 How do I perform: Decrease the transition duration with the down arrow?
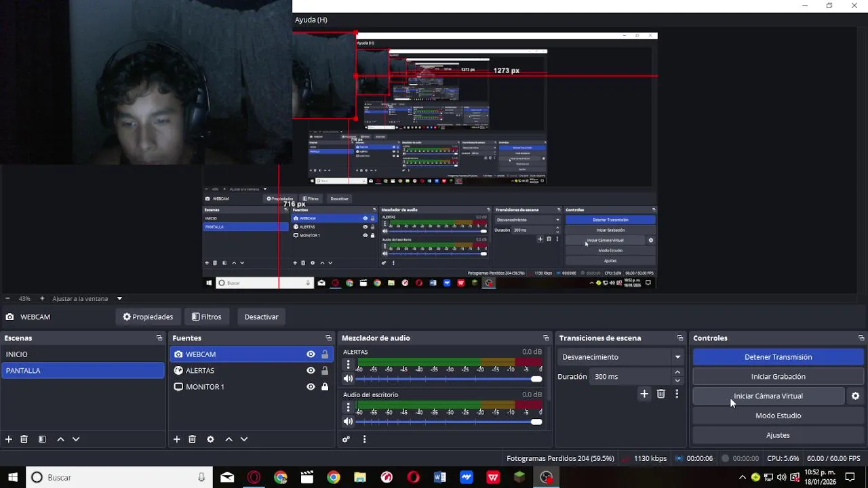[x=677, y=380]
